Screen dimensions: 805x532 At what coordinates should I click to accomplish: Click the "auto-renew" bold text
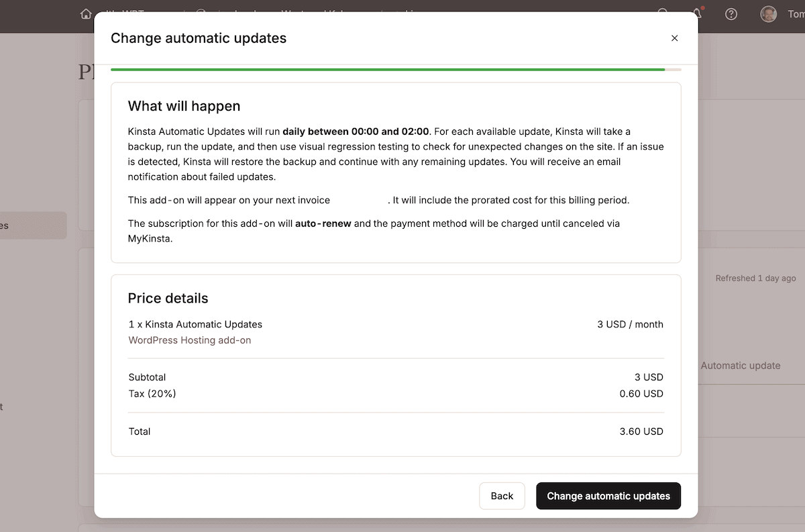[323, 223]
